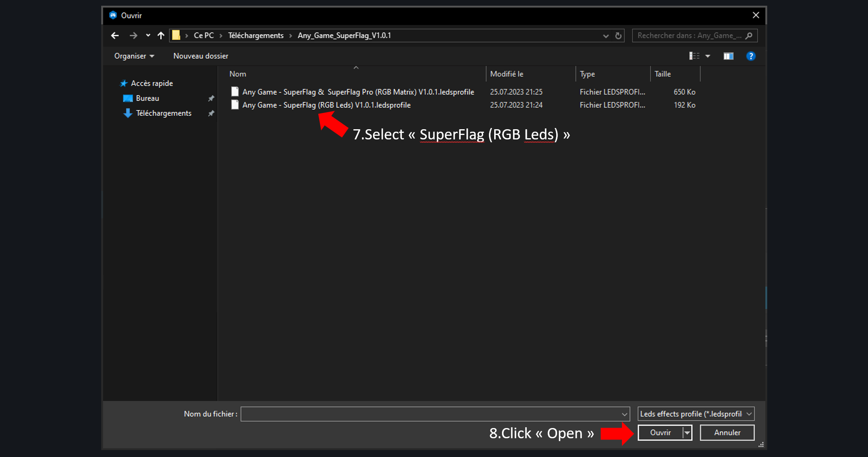Click Nouveau dossier

click(200, 56)
